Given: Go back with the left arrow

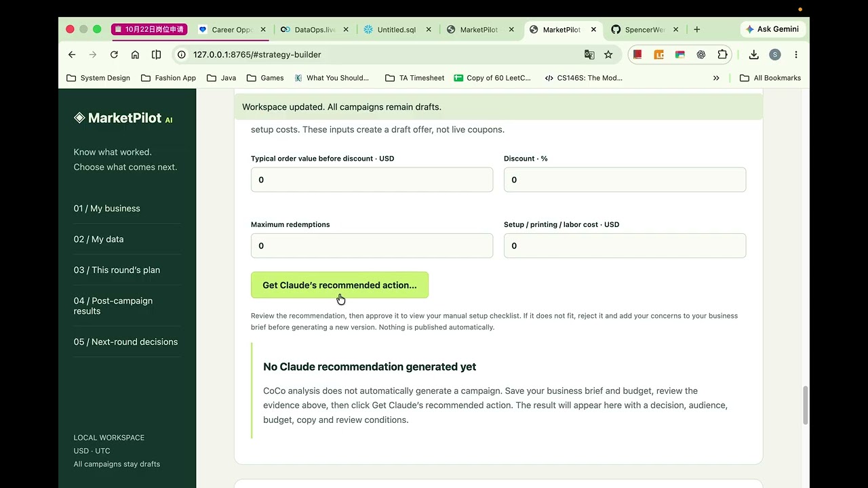Looking at the screenshot, I should pos(72,55).
